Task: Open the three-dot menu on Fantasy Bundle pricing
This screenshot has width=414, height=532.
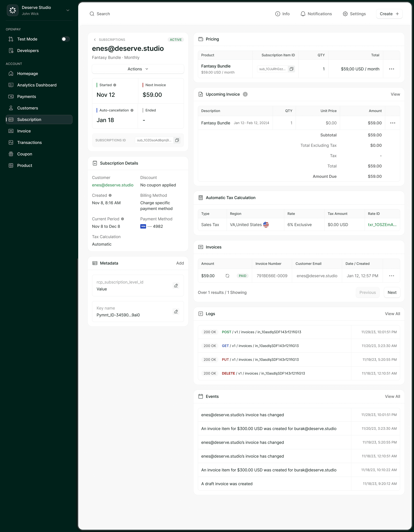Action: click(x=392, y=69)
